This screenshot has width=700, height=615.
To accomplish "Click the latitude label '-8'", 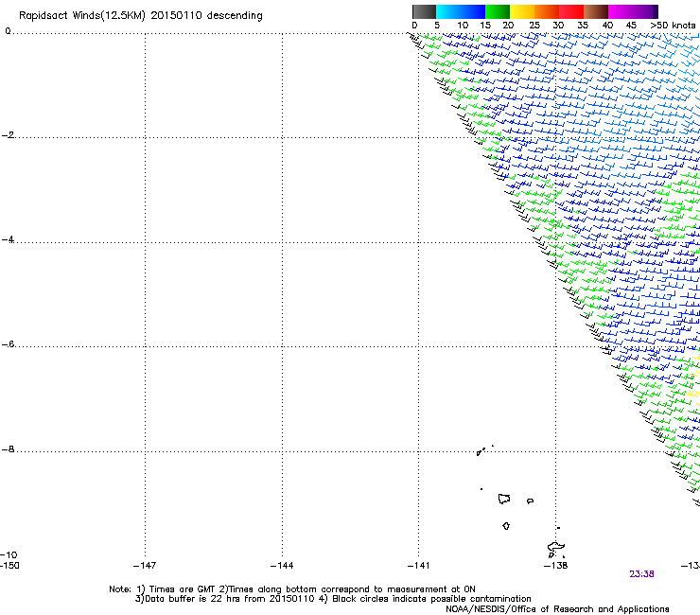I will pyautogui.click(x=8, y=449).
